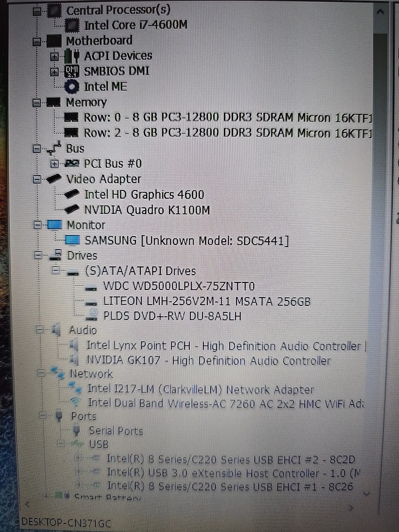Click the Central Processor(s) chip icon
Image resolution: width=399 pixels, height=532 pixels.
(55, 11)
